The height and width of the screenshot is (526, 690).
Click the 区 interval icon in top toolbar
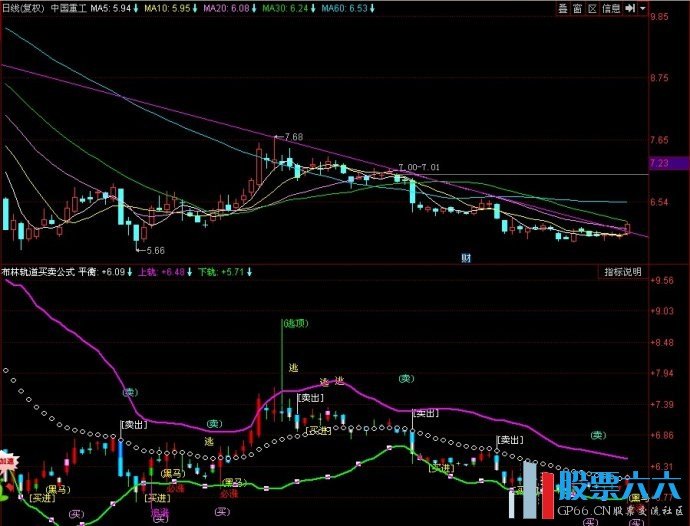point(593,7)
